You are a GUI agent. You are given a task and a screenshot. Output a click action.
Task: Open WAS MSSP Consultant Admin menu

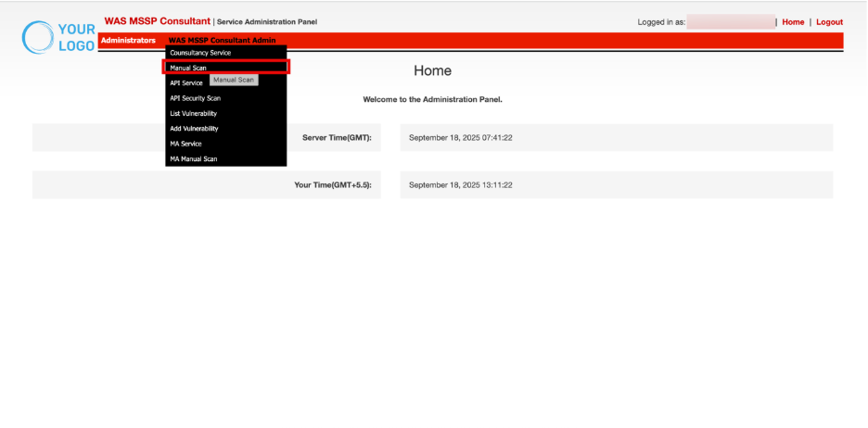tap(222, 41)
